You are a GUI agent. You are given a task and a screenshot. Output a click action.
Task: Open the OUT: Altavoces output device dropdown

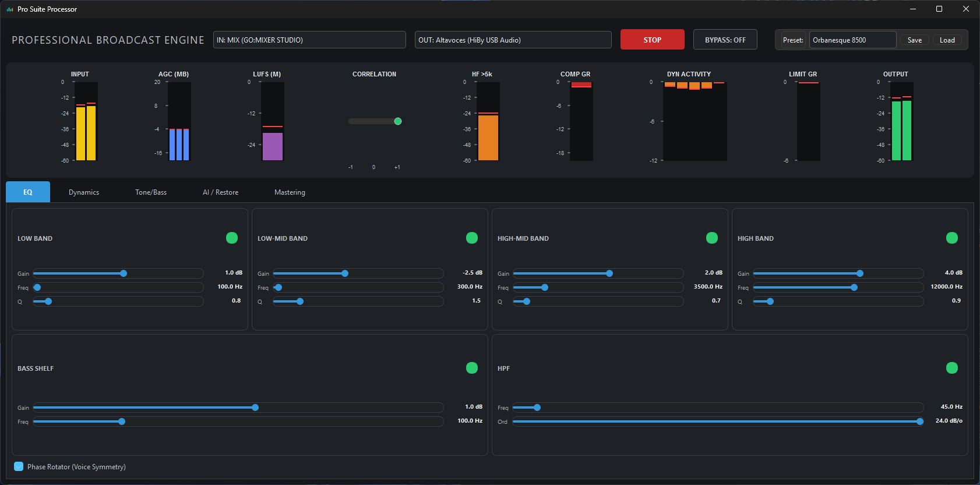click(x=513, y=40)
